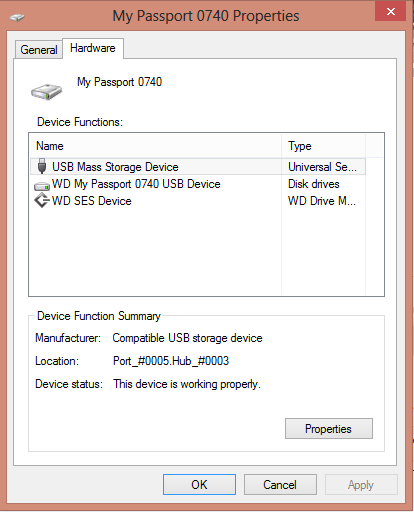This screenshot has height=512, width=414.
Task: Sort device list by the Name column header
Action: tap(156, 146)
